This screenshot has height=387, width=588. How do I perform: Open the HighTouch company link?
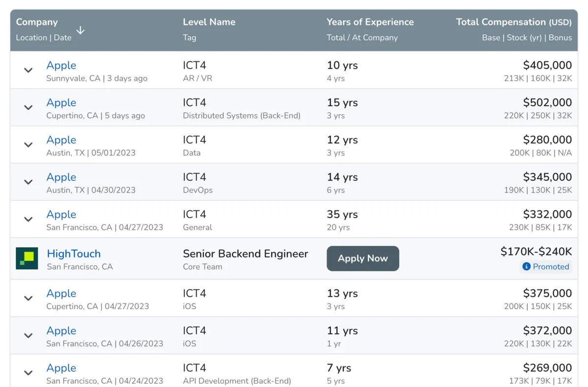point(73,254)
